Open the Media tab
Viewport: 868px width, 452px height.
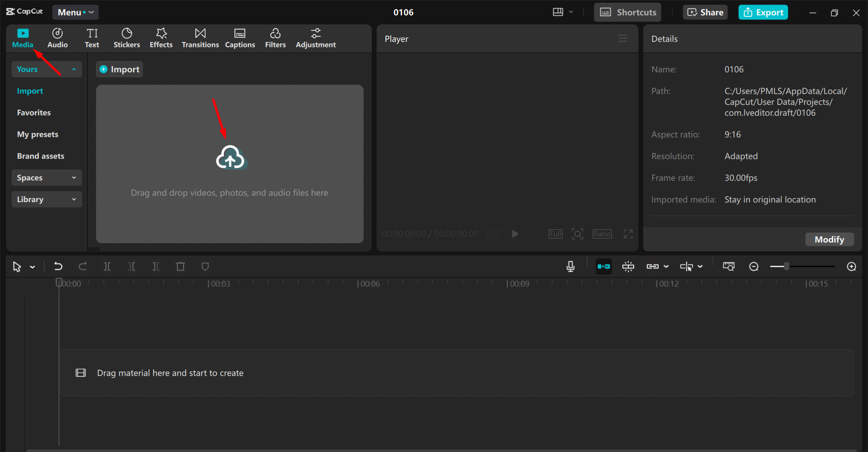pyautogui.click(x=23, y=38)
